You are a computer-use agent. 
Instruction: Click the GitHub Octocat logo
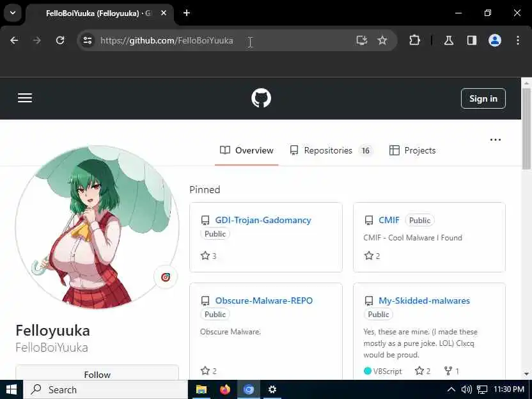pyautogui.click(x=261, y=98)
